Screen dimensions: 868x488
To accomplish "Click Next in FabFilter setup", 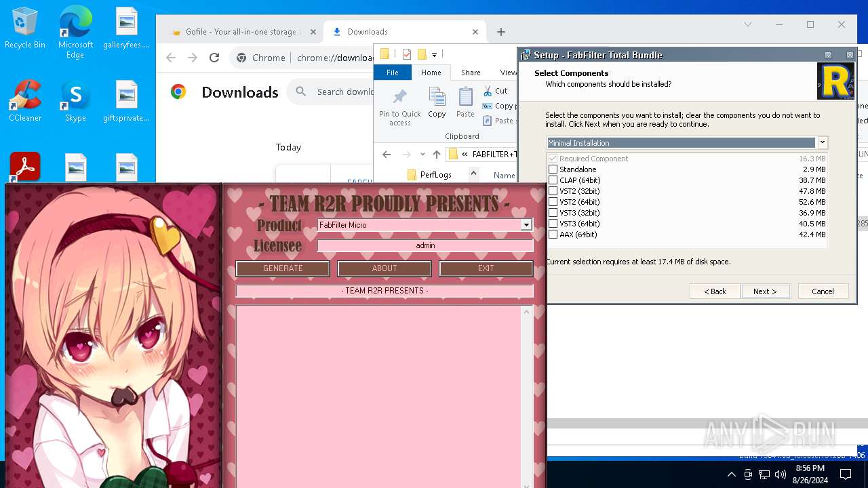I will click(x=764, y=291).
